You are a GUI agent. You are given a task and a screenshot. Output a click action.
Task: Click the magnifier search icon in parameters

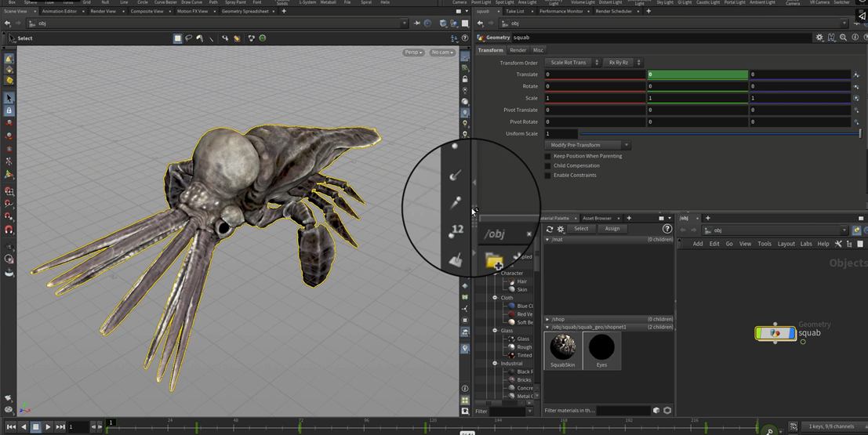coord(843,38)
